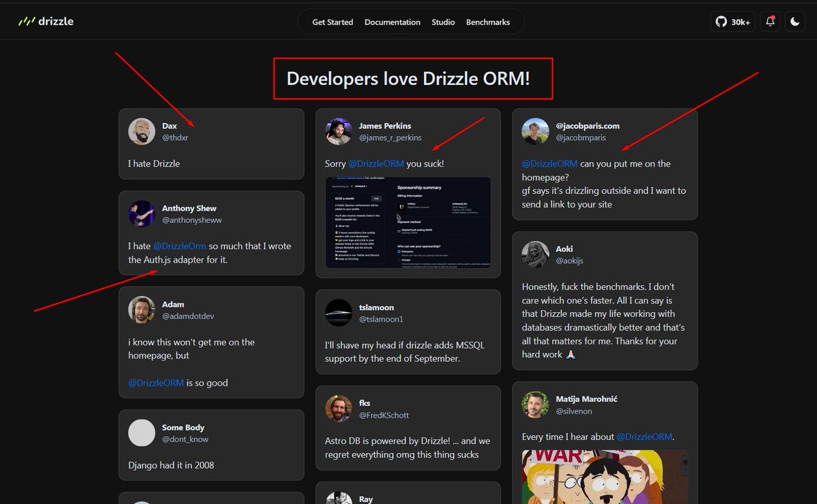Open Get Started menu item
817x504 pixels.
[x=332, y=22]
